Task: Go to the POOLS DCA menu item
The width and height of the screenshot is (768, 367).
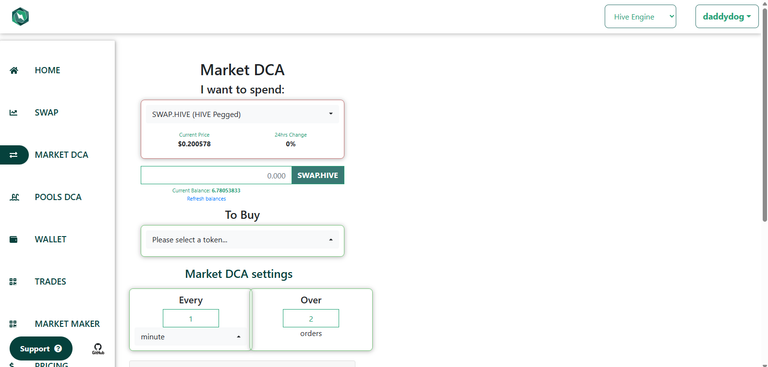Action: (x=58, y=197)
